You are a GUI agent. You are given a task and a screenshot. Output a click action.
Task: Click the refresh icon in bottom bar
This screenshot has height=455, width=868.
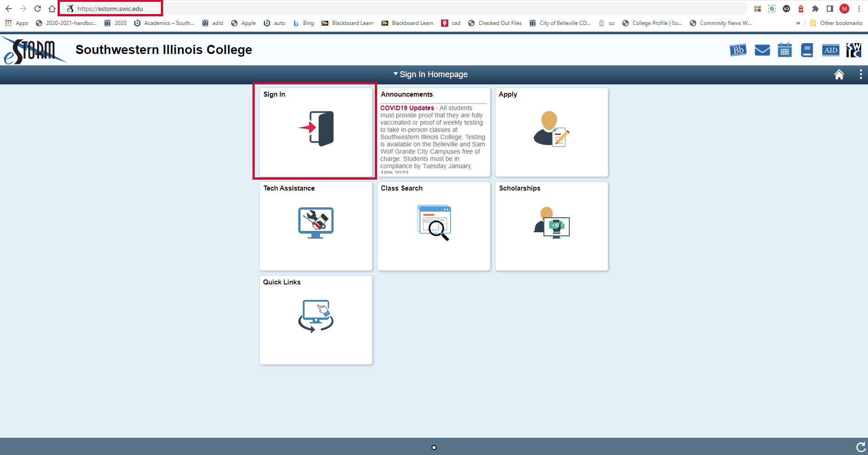click(860, 447)
